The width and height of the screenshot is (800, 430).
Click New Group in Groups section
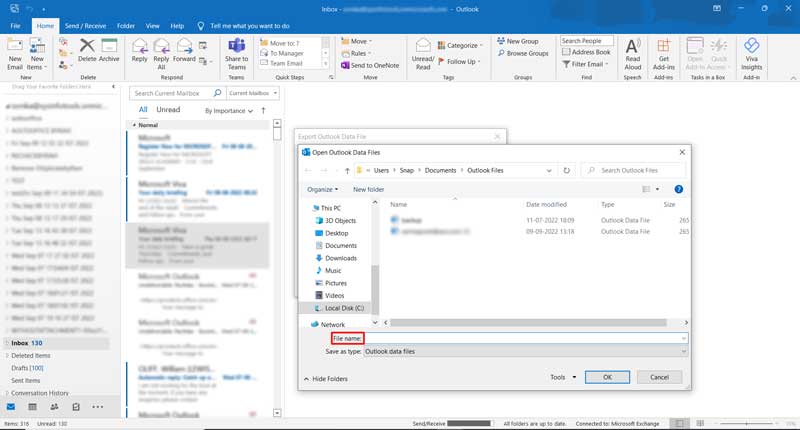[518, 41]
